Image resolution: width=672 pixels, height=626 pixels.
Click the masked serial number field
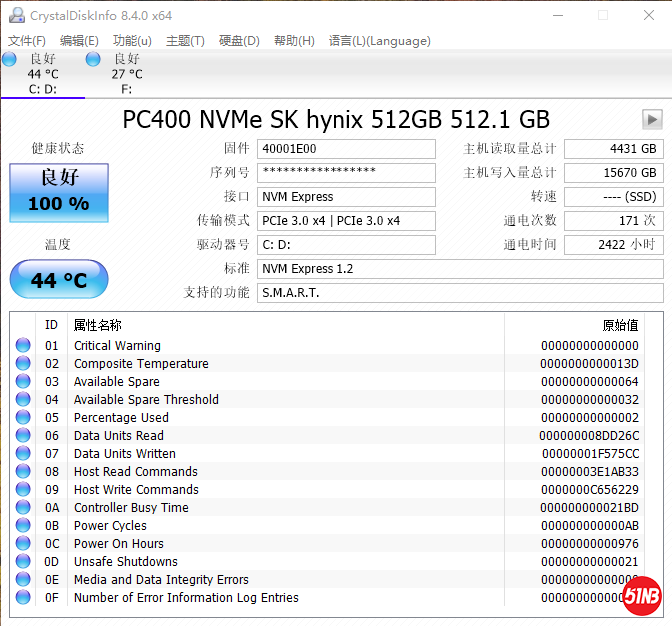coord(346,173)
